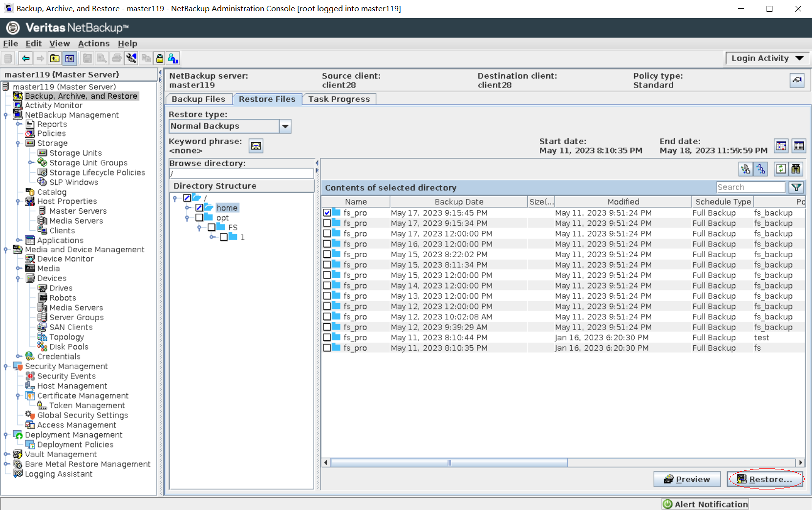Uncheck the first fs_pro backup checkbox
The image size is (812, 510).
pyautogui.click(x=327, y=213)
